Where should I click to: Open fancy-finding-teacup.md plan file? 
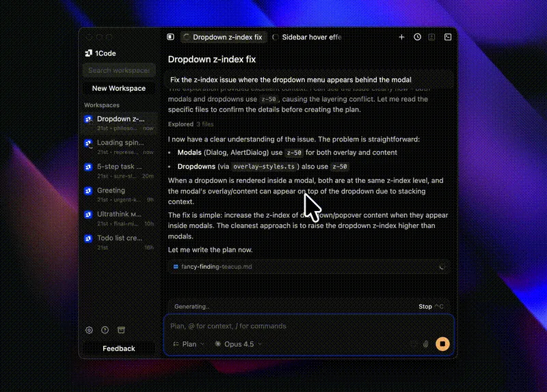pyautogui.click(x=309, y=267)
